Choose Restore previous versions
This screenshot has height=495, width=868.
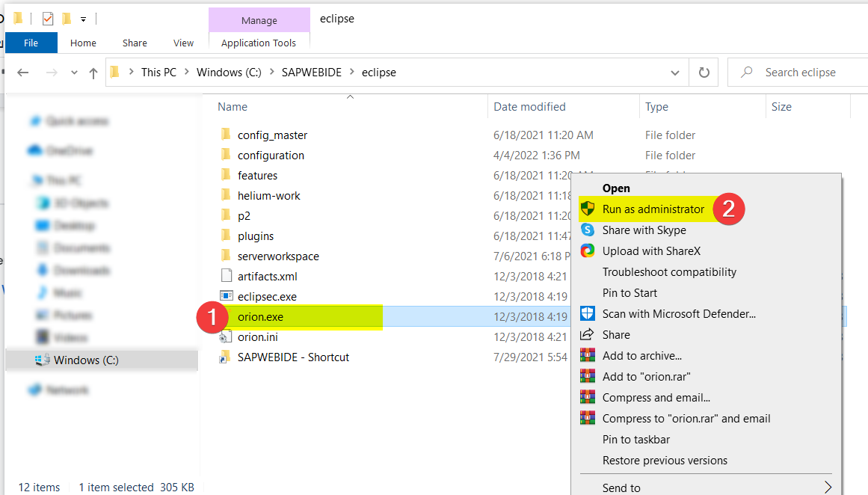click(x=665, y=461)
